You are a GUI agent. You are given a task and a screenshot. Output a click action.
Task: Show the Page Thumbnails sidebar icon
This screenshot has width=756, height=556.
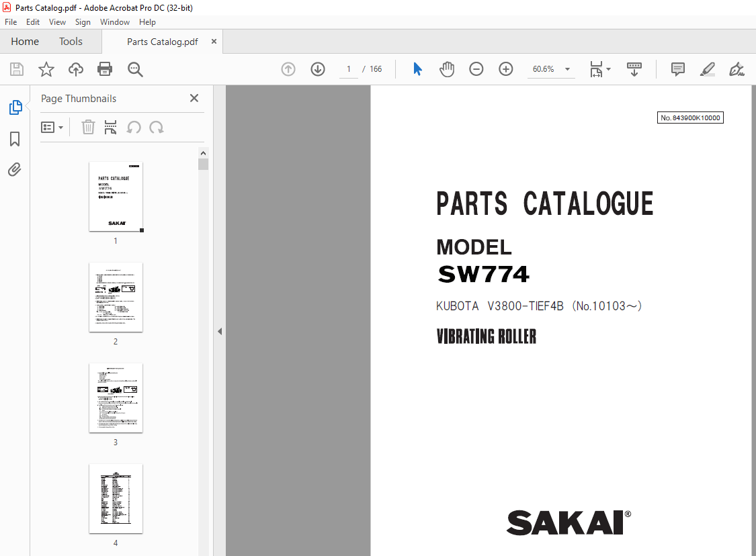pos(15,107)
